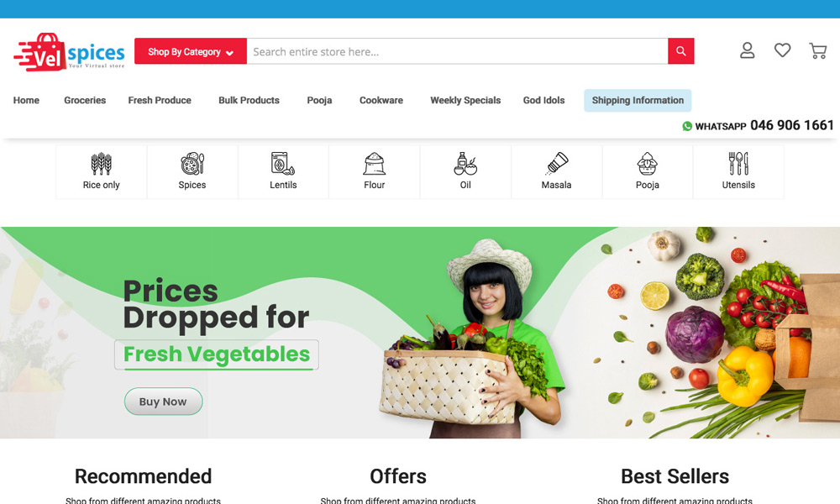Open the Groceries menu item
Image resolution: width=840 pixels, height=504 pixels.
(x=85, y=100)
